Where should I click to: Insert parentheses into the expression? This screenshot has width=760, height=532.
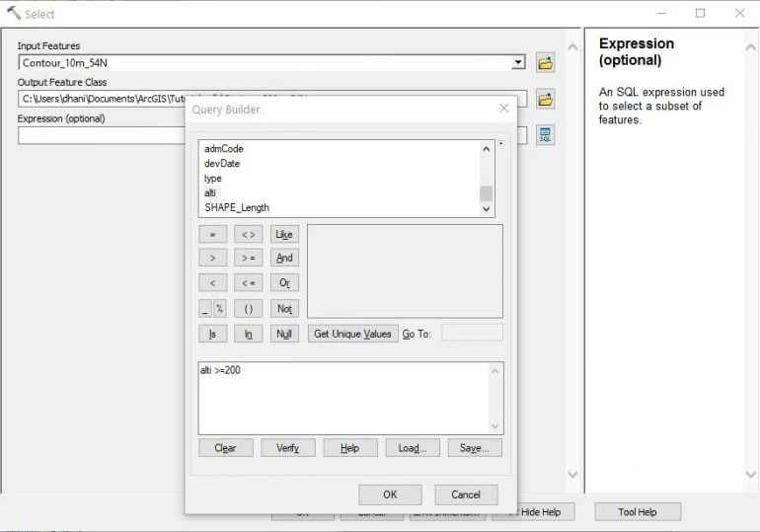(x=248, y=309)
